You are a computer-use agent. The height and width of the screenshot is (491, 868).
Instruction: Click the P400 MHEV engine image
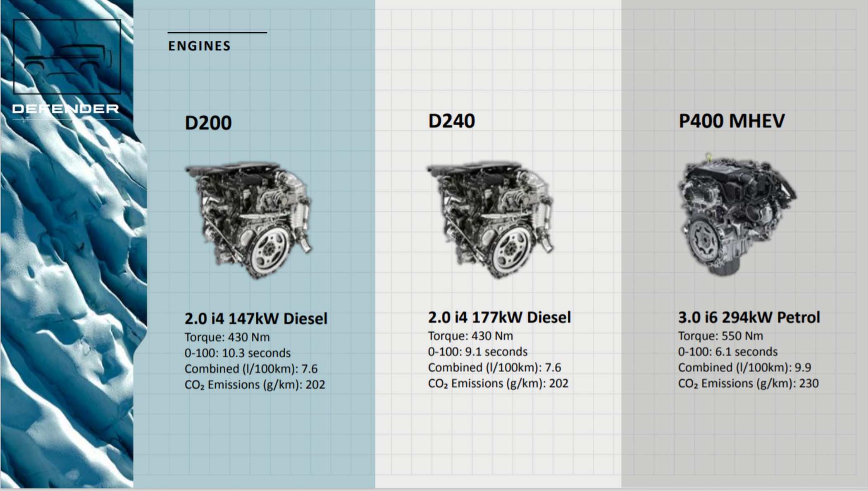(x=737, y=215)
